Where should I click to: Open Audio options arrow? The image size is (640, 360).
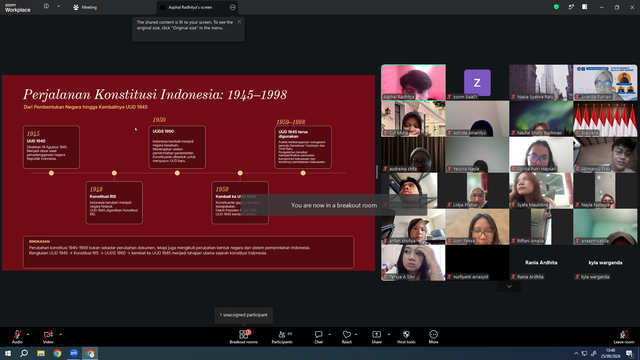(x=28, y=334)
